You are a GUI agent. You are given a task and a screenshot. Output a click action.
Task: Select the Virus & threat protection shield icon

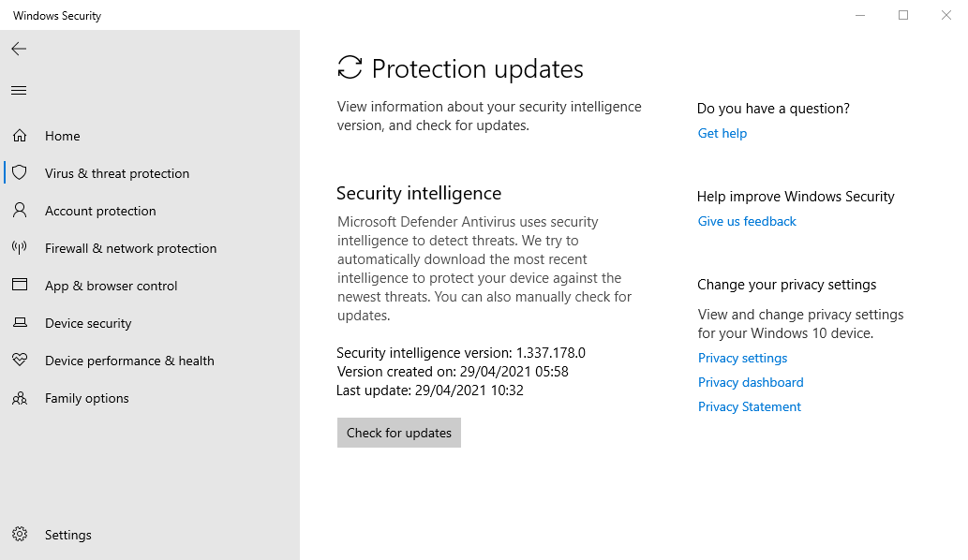20,172
